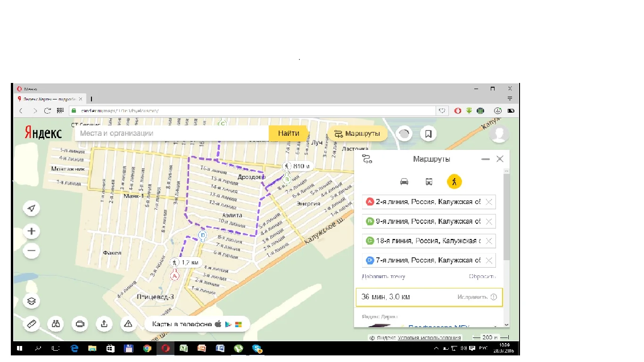Click the routes panel scrollbar
644x362 pixels.
pyautogui.click(x=506, y=217)
